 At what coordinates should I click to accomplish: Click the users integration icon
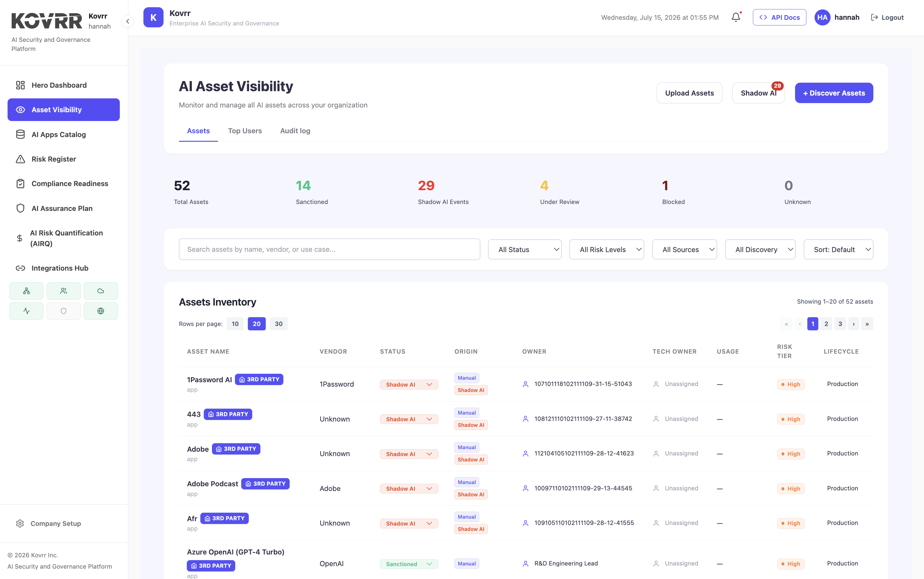(x=64, y=291)
